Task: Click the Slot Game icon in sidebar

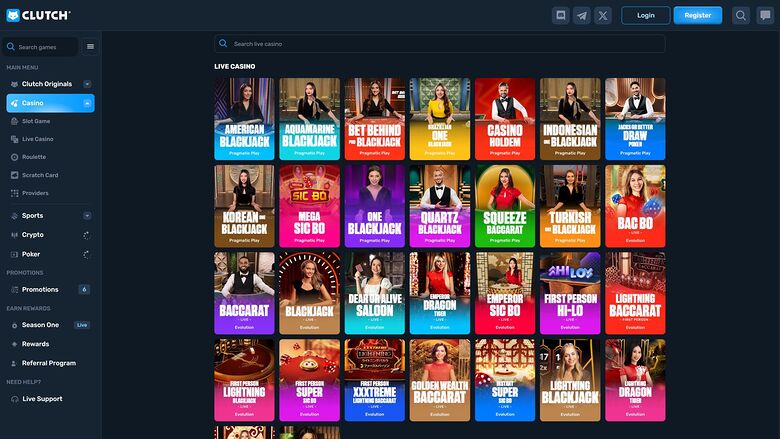Action: 14,121
